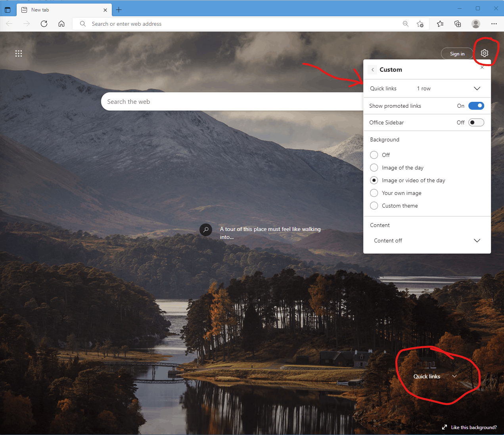Image resolution: width=504 pixels, height=435 pixels.
Task: Add this page to favorites
Action: point(420,24)
